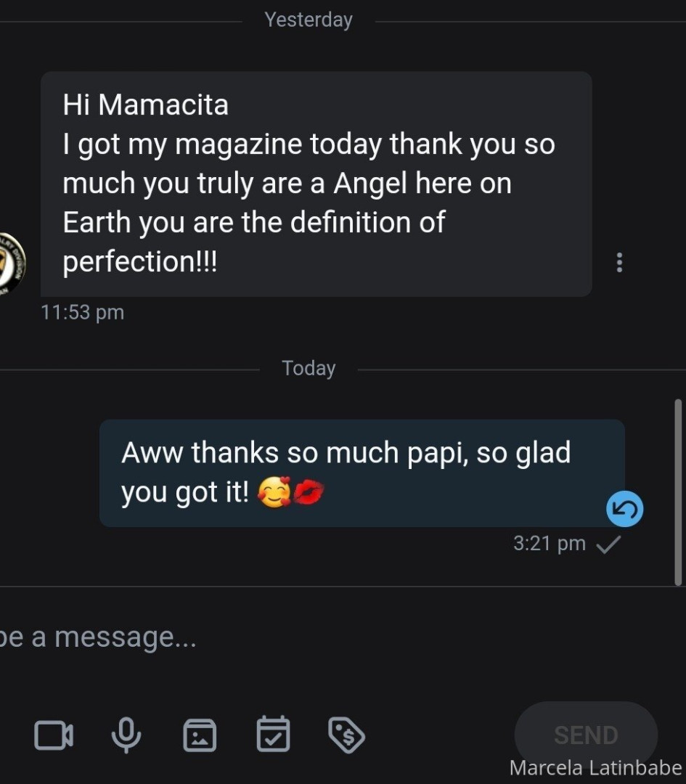
Task: Select the "Aww thanks so much papi" reply bubble
Action: (362, 473)
